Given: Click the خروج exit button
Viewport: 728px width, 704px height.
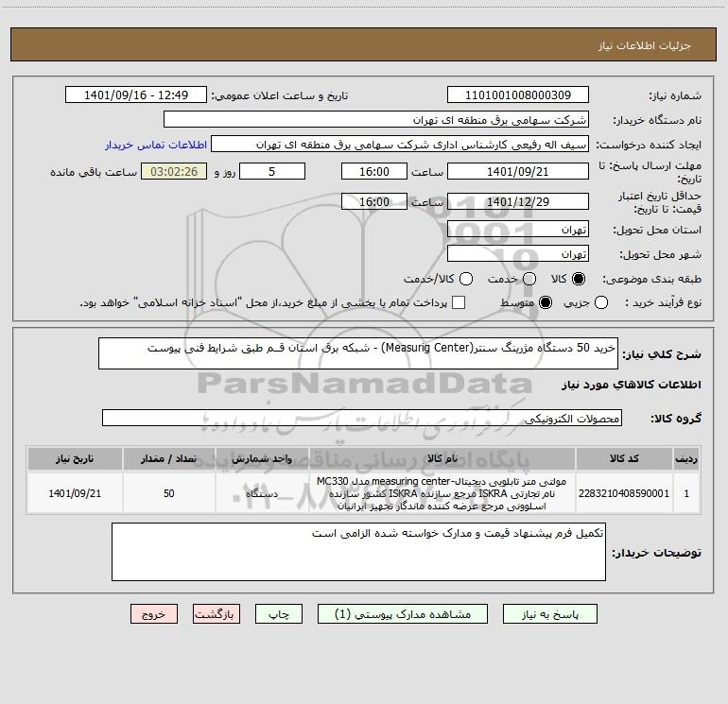Looking at the screenshot, I should pos(154,614).
